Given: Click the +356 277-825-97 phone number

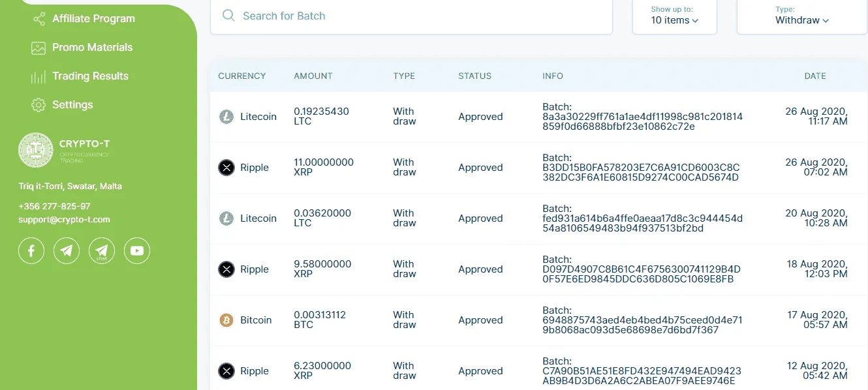Looking at the screenshot, I should [54, 206].
